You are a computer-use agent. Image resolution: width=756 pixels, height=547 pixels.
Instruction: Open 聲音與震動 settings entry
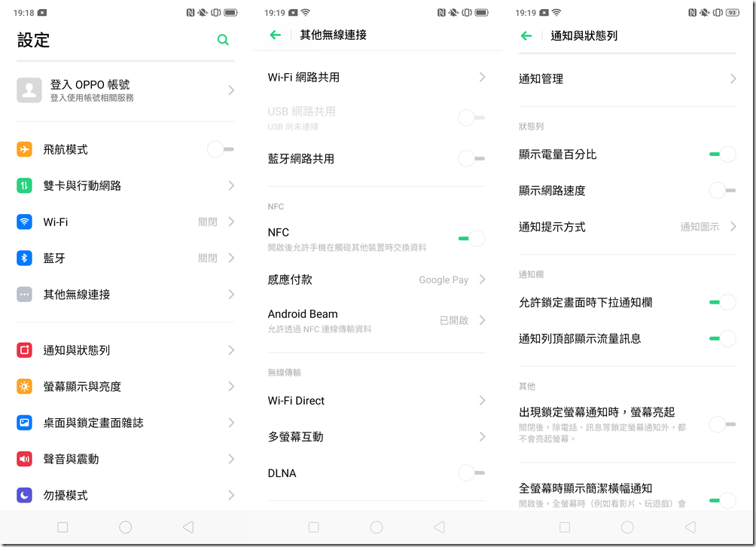(x=125, y=459)
